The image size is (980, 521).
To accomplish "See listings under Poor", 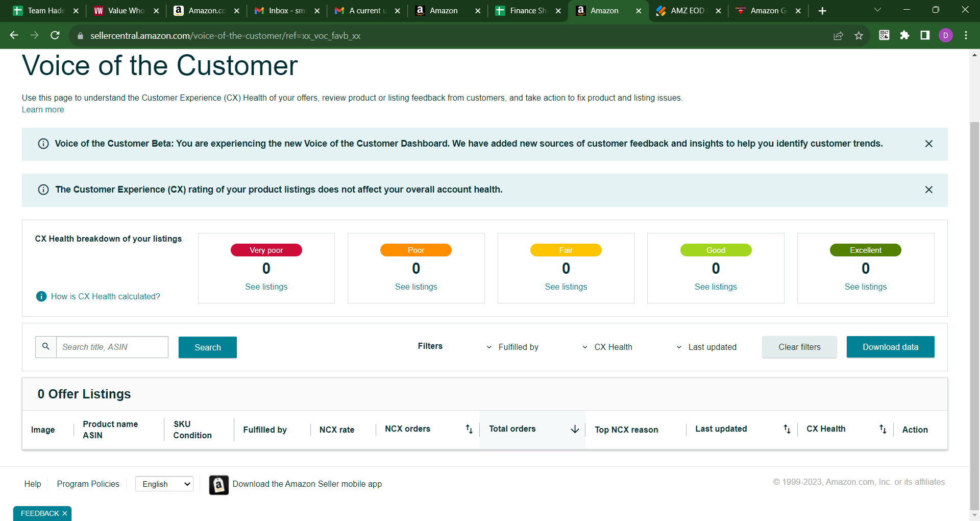I will [x=416, y=287].
